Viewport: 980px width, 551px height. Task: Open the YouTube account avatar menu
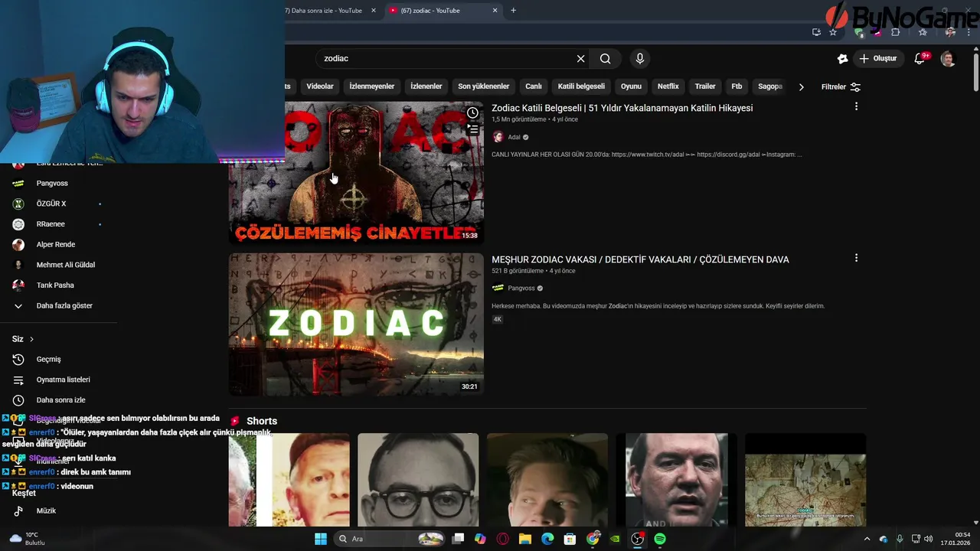[x=948, y=58]
